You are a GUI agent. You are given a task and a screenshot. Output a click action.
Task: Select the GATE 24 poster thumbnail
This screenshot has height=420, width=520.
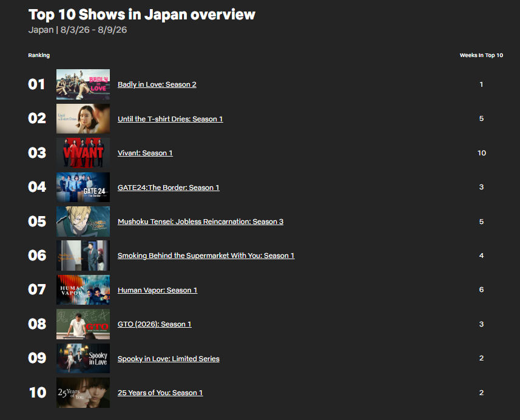pos(83,187)
